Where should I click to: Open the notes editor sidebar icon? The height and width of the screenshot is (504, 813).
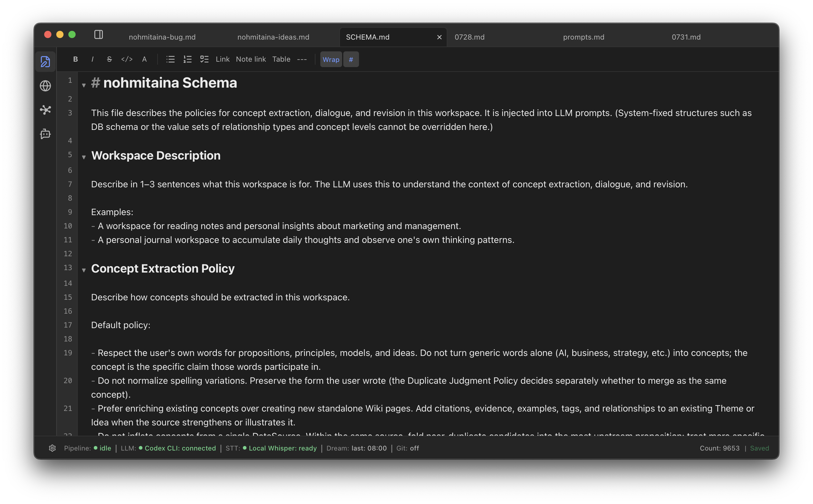click(45, 62)
